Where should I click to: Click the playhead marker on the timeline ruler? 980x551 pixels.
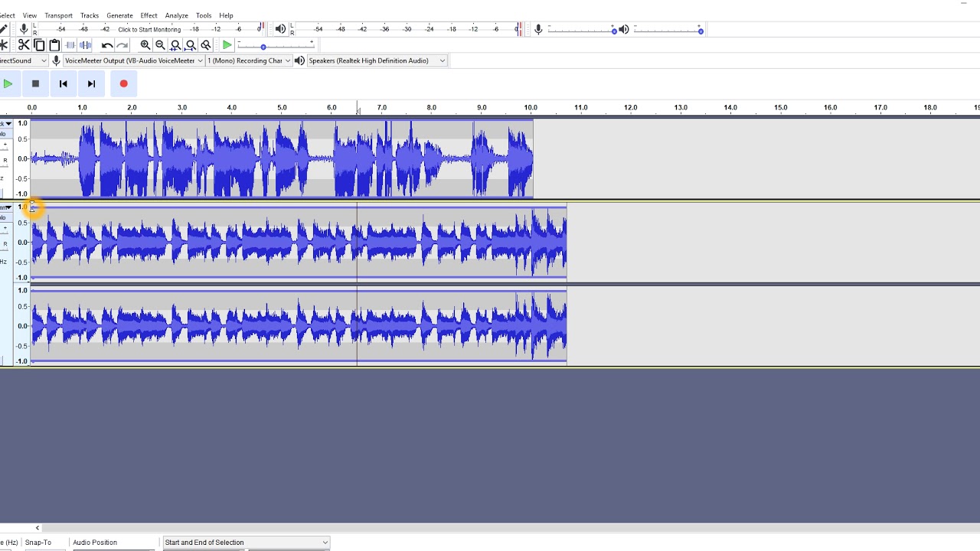(x=358, y=110)
